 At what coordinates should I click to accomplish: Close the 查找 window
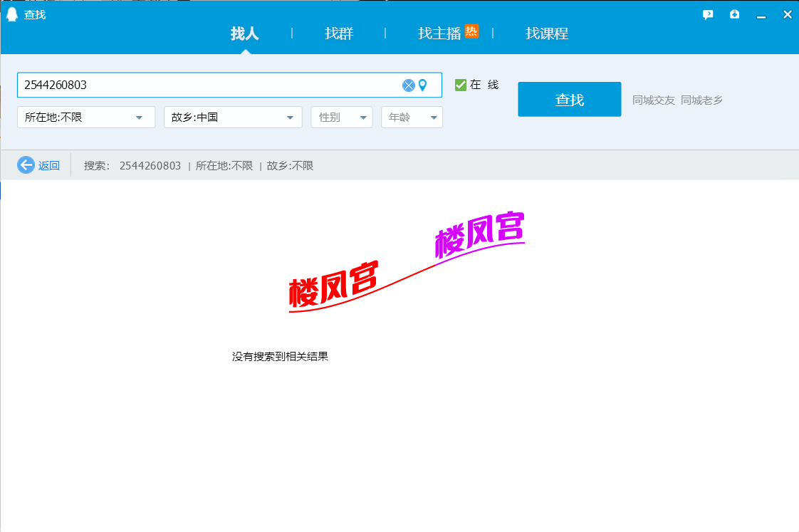(788, 15)
